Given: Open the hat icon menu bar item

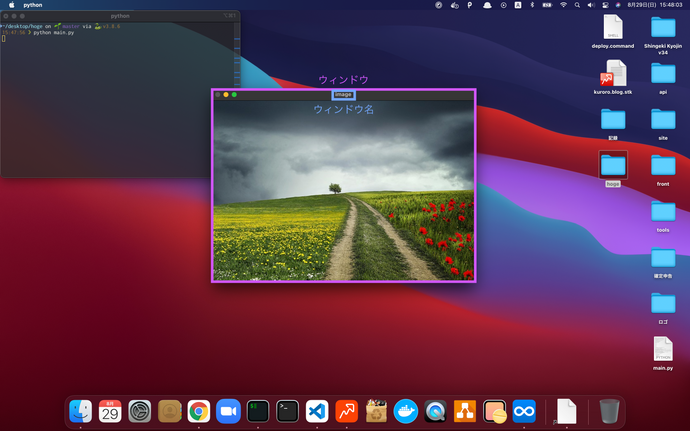Looking at the screenshot, I should click(487, 5).
